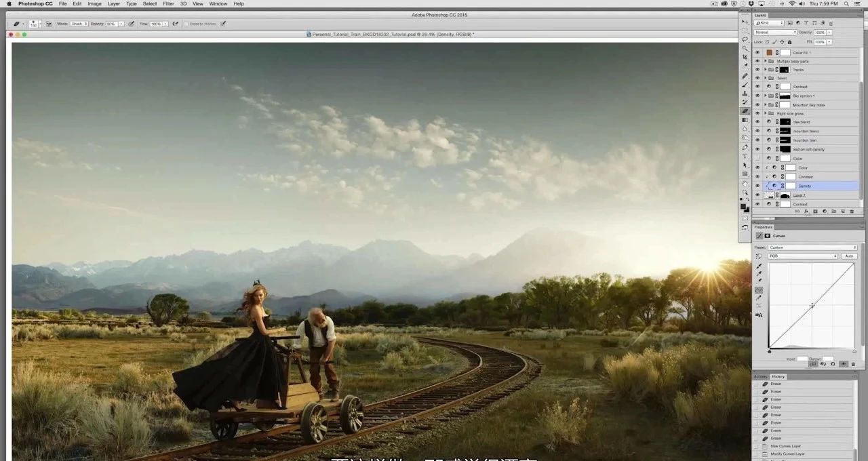Expand the Multiply body parts group
The width and height of the screenshot is (868, 461).
(765, 61)
